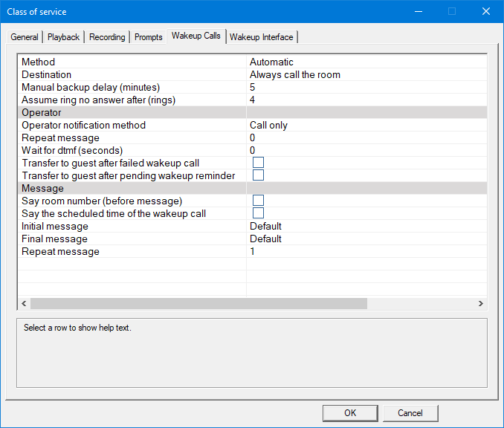Viewport: 504px width, 428px height.
Task: Click the horizontal scrollbar left arrow
Action: pos(24,303)
